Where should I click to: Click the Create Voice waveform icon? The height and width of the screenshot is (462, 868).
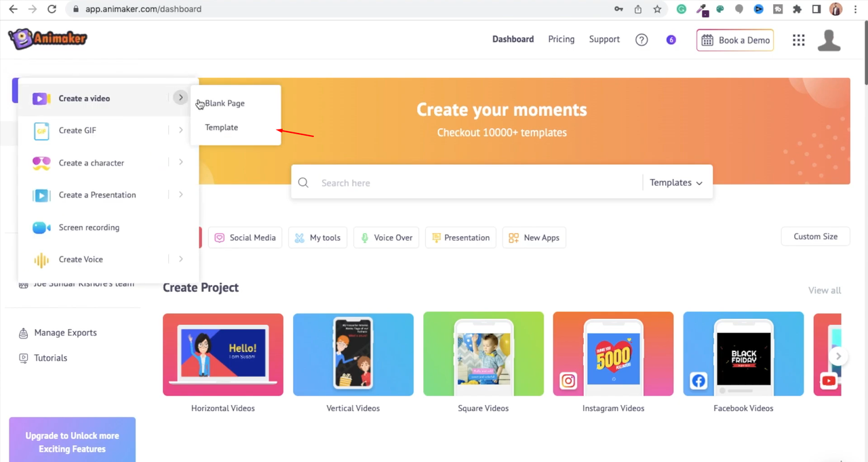tap(41, 260)
